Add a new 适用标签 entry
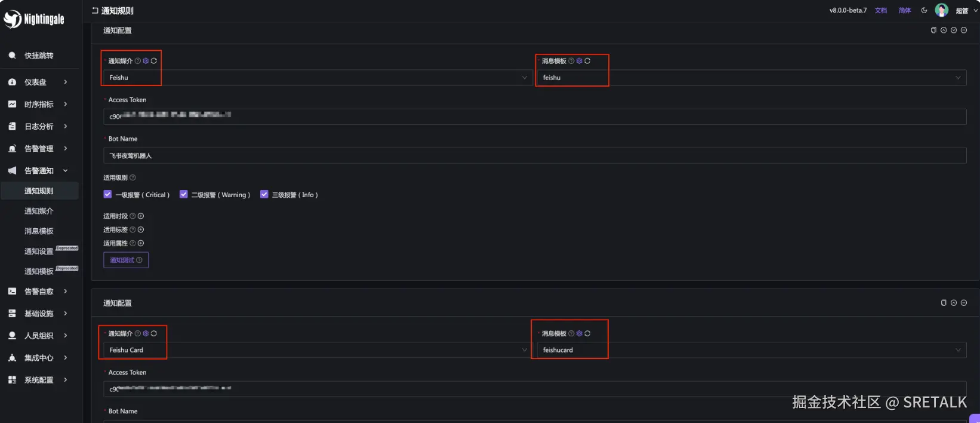Image resolution: width=980 pixels, height=423 pixels. coord(141,230)
